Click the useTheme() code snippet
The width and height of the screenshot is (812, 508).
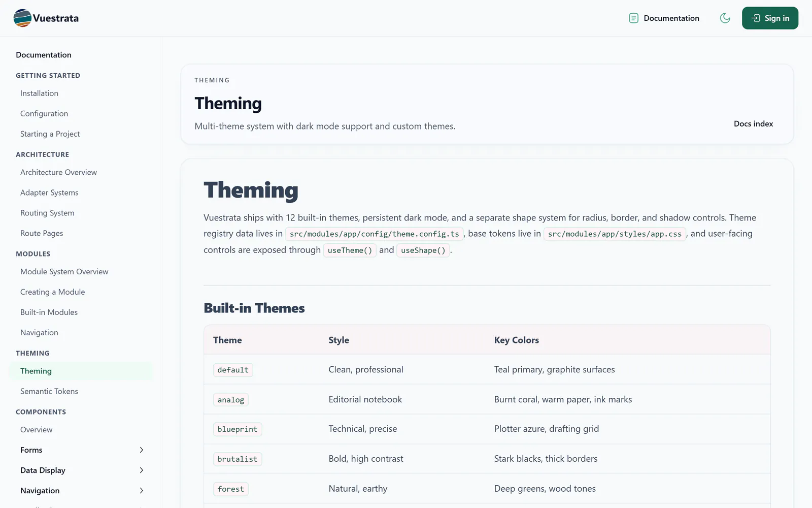pos(350,250)
